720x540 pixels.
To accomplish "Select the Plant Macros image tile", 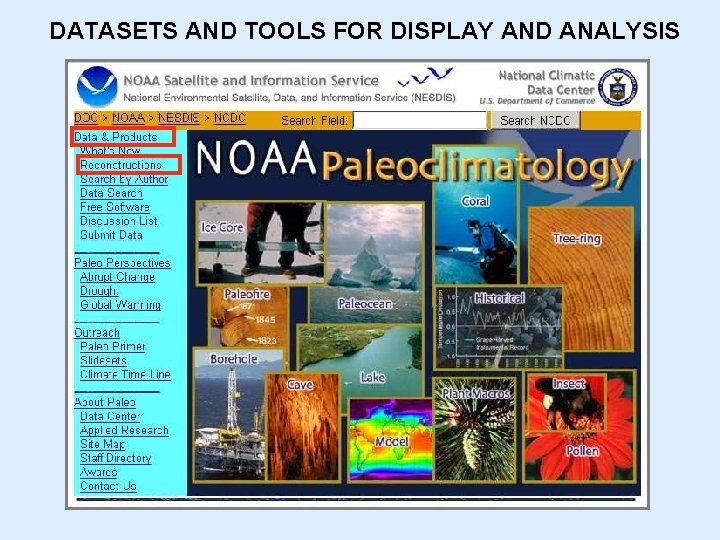I will click(x=475, y=429).
